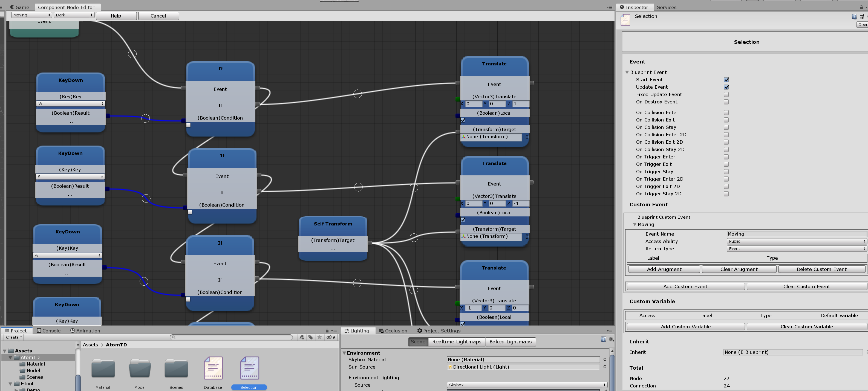Click search by label tag icon
The height and width of the screenshot is (391, 868).
pyautogui.click(x=310, y=337)
